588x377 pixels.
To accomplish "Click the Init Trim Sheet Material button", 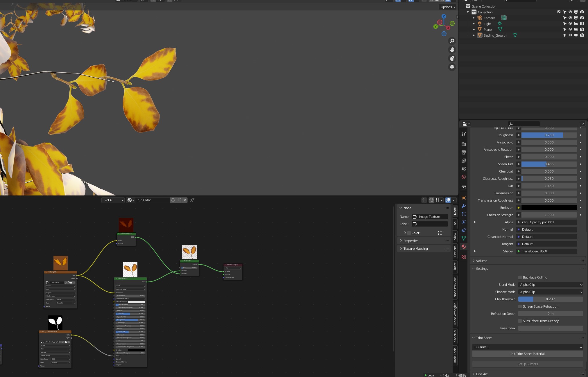I will 527,354.
